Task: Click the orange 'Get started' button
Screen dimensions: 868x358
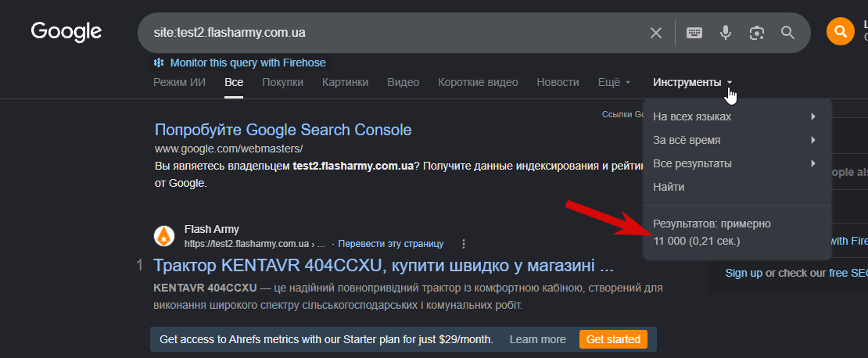Action: 613,339
